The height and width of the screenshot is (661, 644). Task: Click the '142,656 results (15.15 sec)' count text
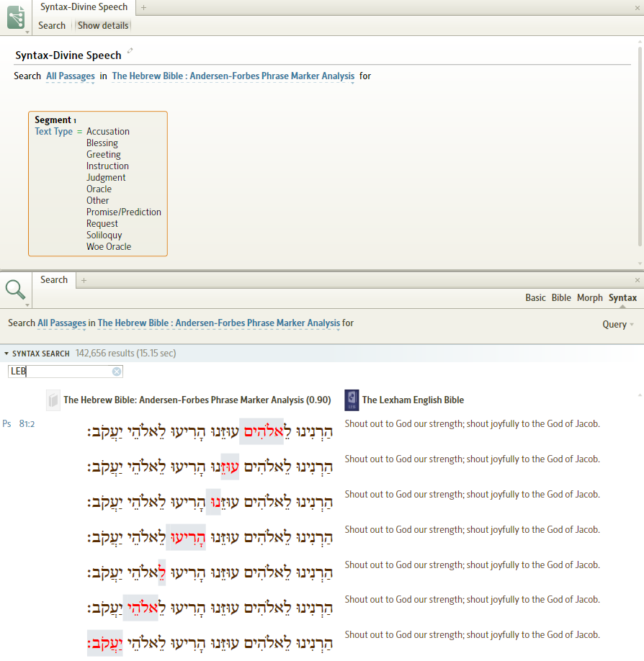[125, 354]
